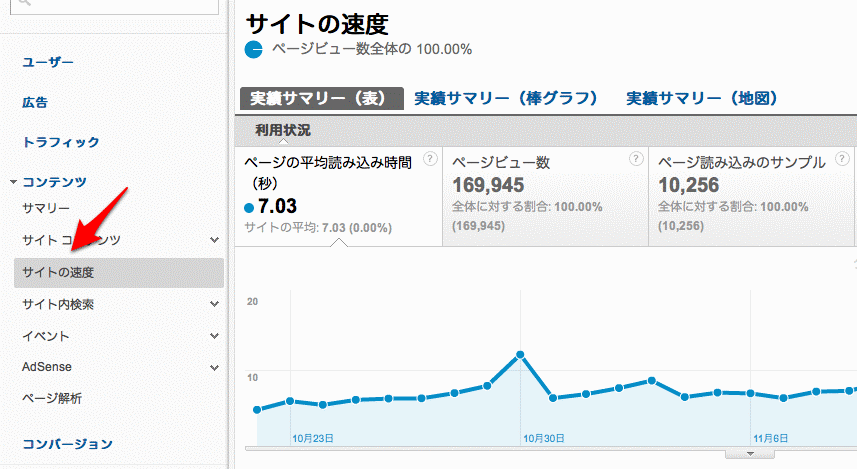Select the ページビュー数 metric card
857x469 pixels.
(545, 196)
